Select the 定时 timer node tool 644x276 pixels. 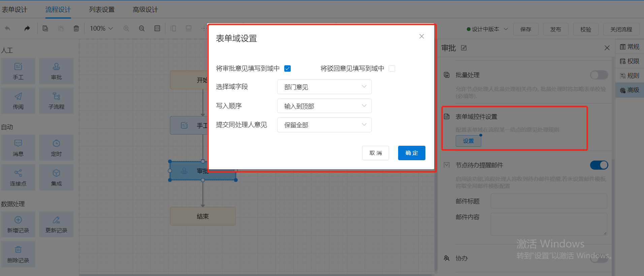(x=56, y=148)
